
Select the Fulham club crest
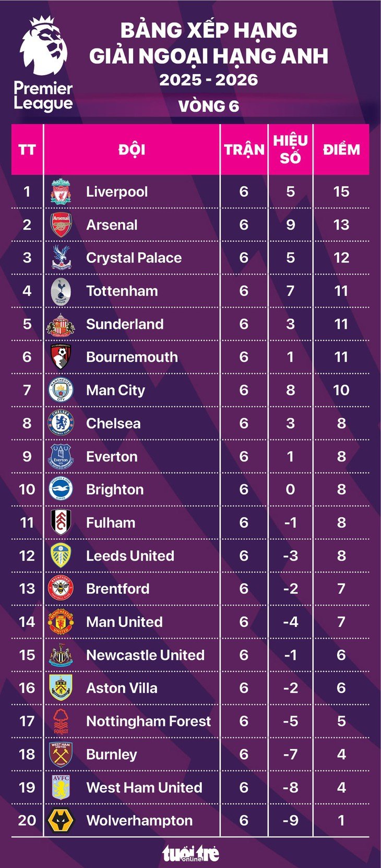click(61, 522)
